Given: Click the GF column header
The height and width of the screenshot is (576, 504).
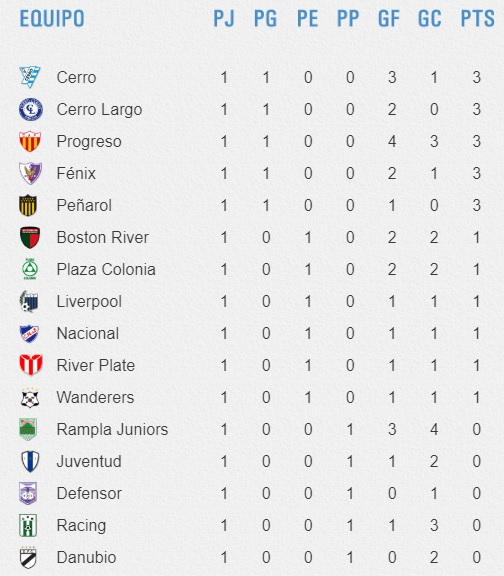Looking at the screenshot, I should click(389, 18).
